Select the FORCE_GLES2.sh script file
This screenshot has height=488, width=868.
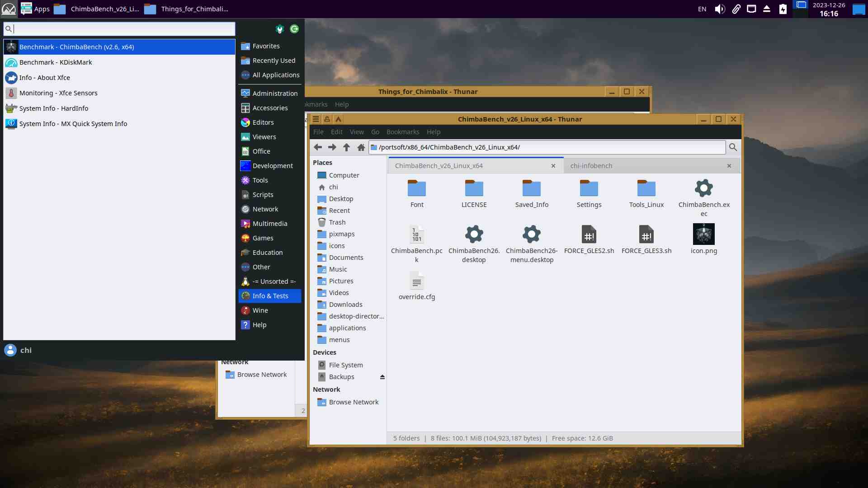pos(589,235)
